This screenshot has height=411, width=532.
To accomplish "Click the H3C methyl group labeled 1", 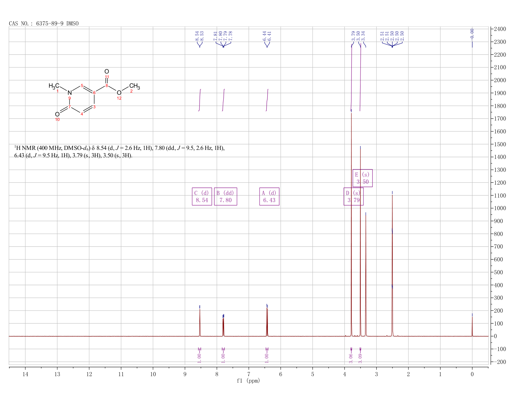I will point(54,86).
